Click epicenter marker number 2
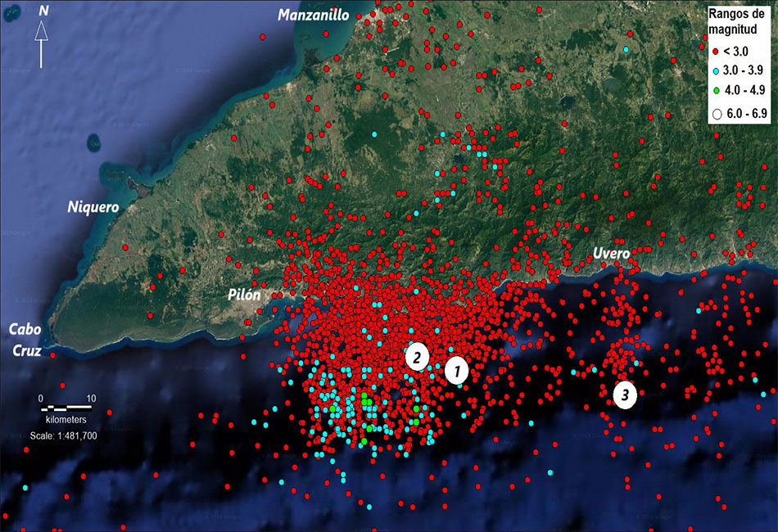Screen dimensions: 778x532 point(417,356)
